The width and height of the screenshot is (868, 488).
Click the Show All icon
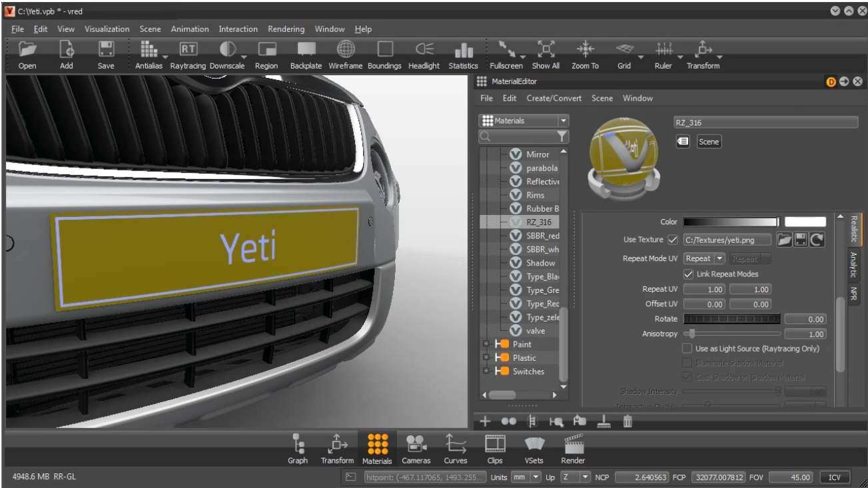click(546, 50)
